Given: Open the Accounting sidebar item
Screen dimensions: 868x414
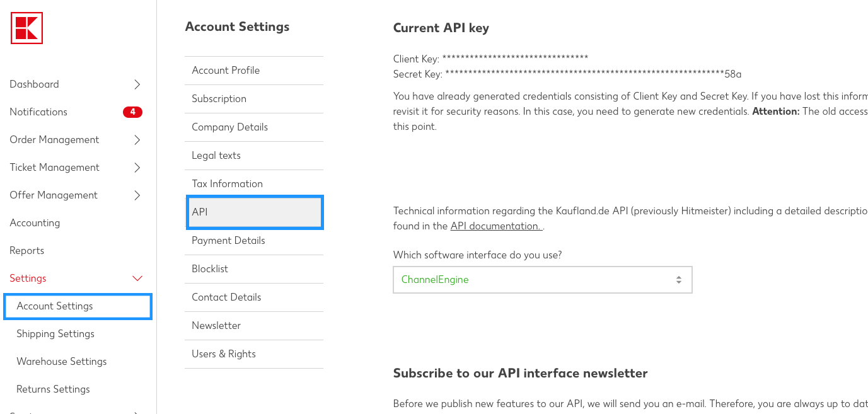Looking at the screenshot, I should (x=35, y=223).
